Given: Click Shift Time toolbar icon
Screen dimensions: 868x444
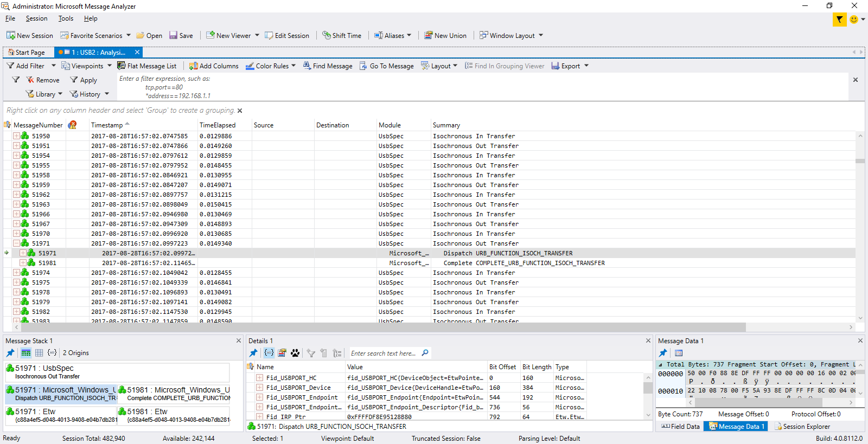Looking at the screenshot, I should pyautogui.click(x=327, y=35).
